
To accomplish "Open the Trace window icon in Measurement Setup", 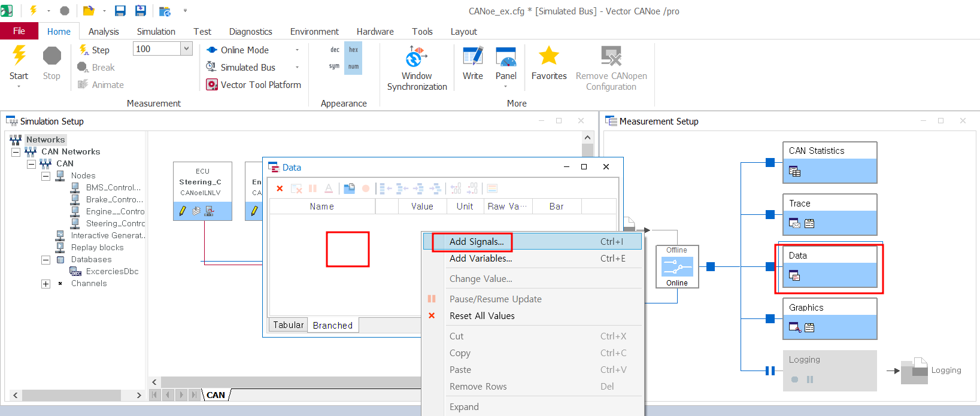I will (x=794, y=224).
